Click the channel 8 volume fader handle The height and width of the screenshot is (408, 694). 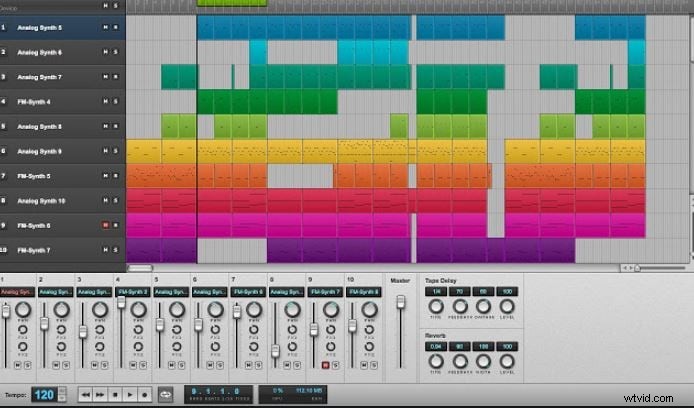(275, 351)
